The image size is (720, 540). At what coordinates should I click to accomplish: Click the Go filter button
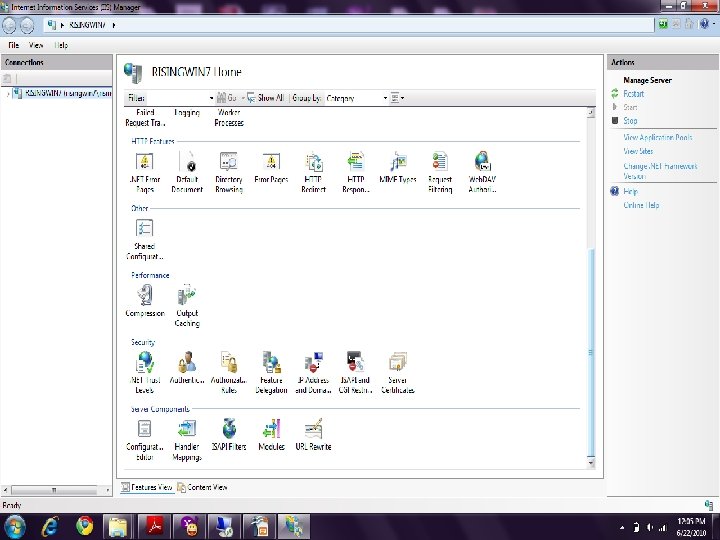[227, 98]
